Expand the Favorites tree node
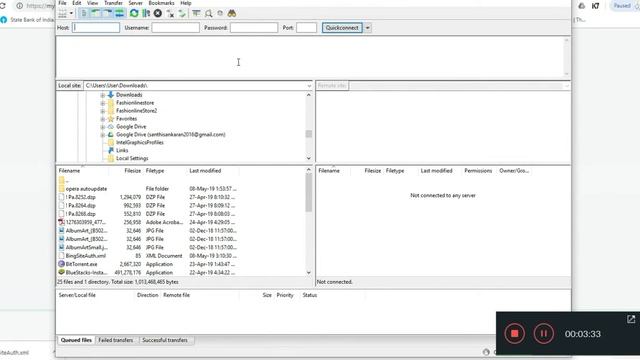The width and height of the screenshot is (640, 360). pyautogui.click(x=103, y=119)
